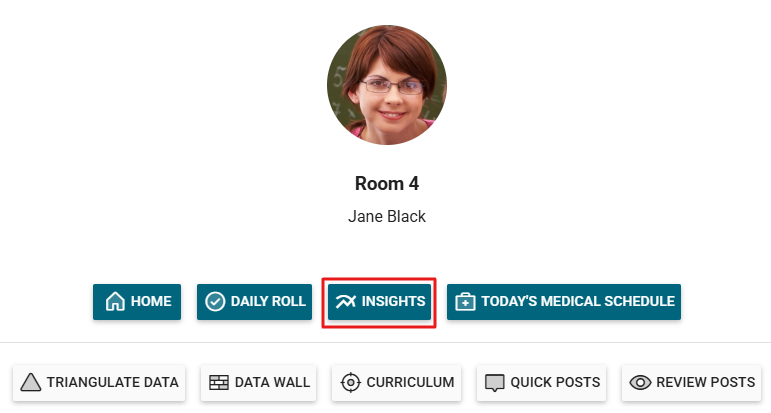Open Quick Posts text button
The width and height of the screenshot is (771, 413).
pyautogui.click(x=555, y=382)
